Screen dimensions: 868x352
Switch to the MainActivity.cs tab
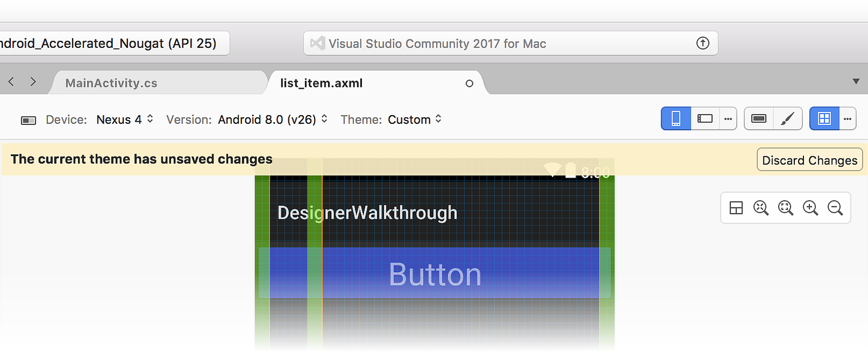[111, 83]
